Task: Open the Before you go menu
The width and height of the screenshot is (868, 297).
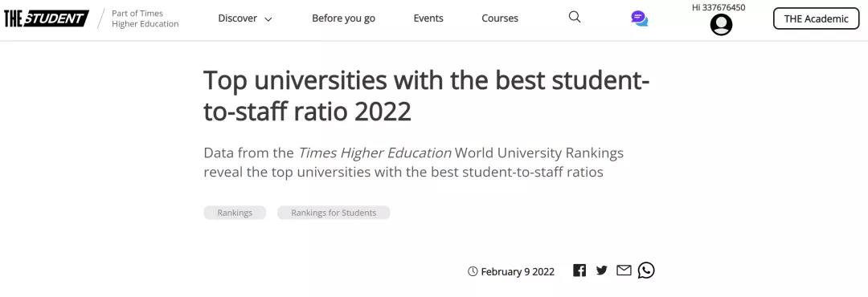Action: [343, 18]
